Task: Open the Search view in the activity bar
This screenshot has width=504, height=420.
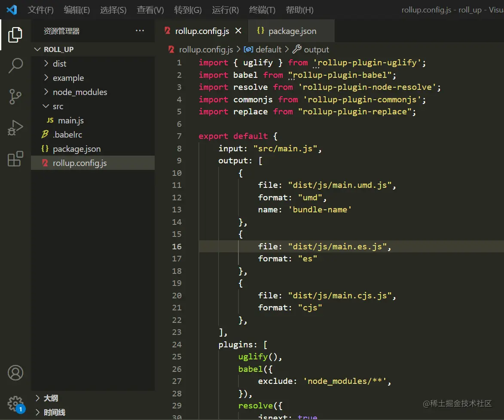Action: pos(15,65)
